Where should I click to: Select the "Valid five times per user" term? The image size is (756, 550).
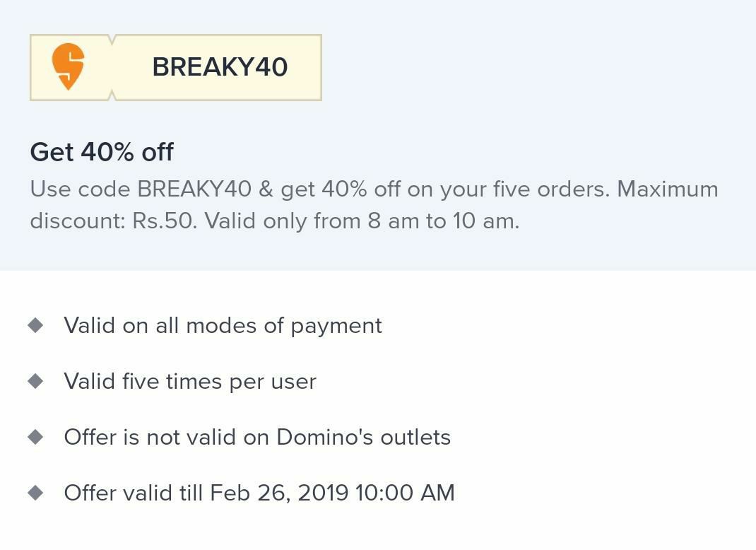point(190,382)
